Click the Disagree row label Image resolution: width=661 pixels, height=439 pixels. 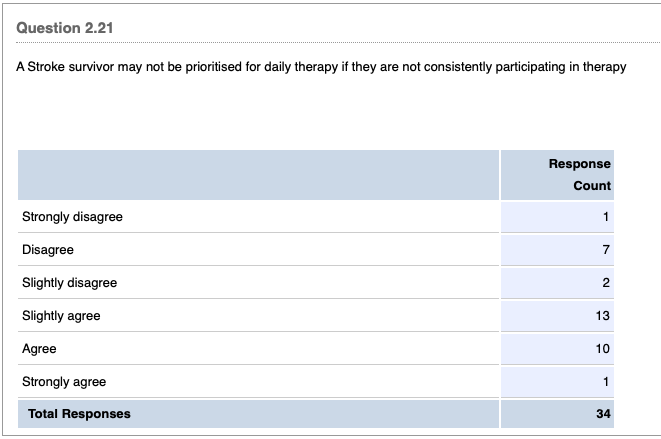(48, 250)
